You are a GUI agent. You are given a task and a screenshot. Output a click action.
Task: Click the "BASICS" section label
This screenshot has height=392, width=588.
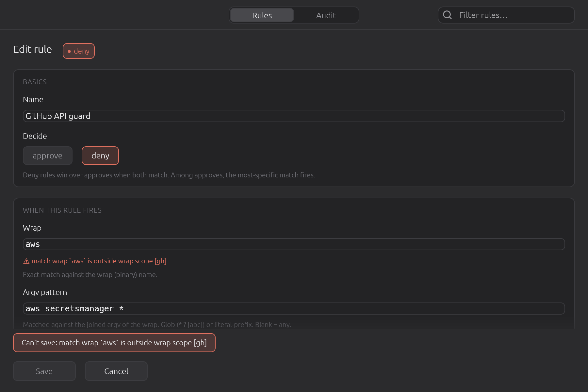(x=35, y=82)
